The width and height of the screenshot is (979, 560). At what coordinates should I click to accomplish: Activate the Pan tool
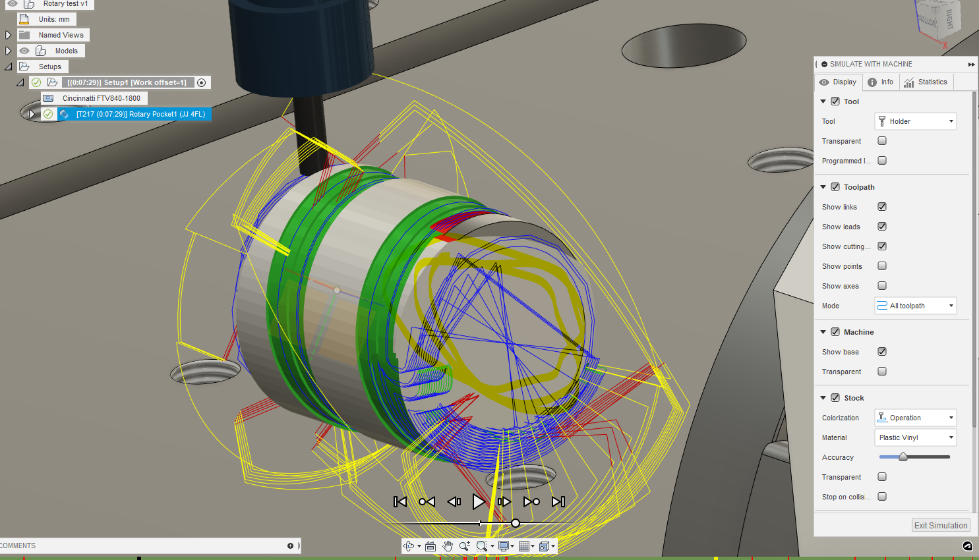pyautogui.click(x=447, y=546)
